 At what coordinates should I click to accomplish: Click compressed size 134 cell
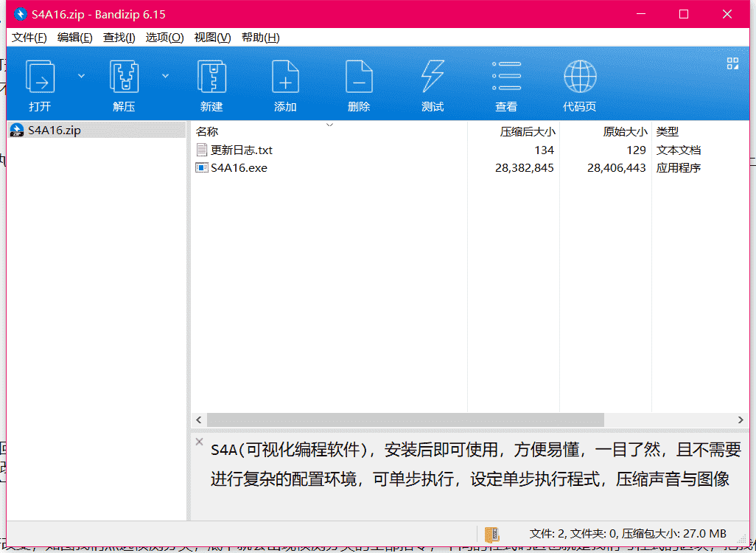545,150
